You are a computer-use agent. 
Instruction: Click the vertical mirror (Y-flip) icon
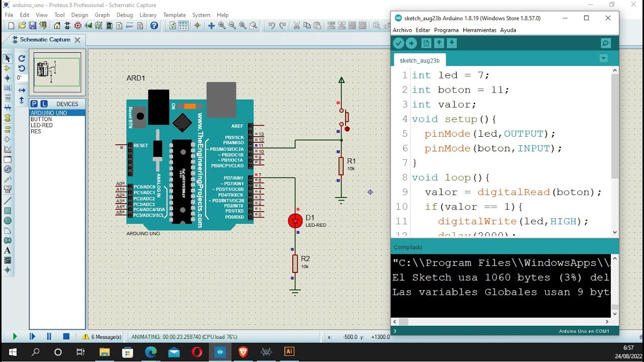[22, 100]
